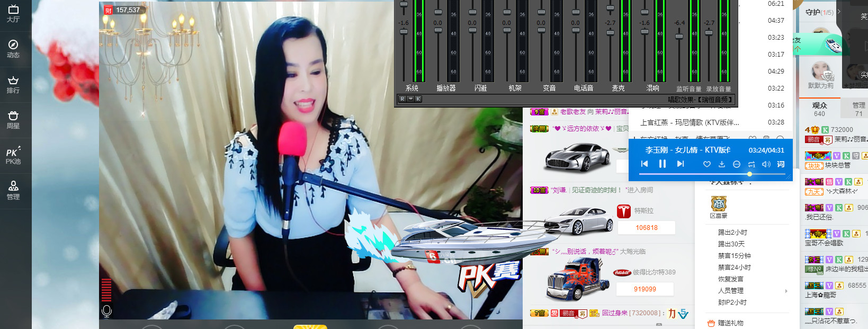The image size is (868, 329).
Task: Select the audience member with ID 732000
Action: [x=842, y=130]
